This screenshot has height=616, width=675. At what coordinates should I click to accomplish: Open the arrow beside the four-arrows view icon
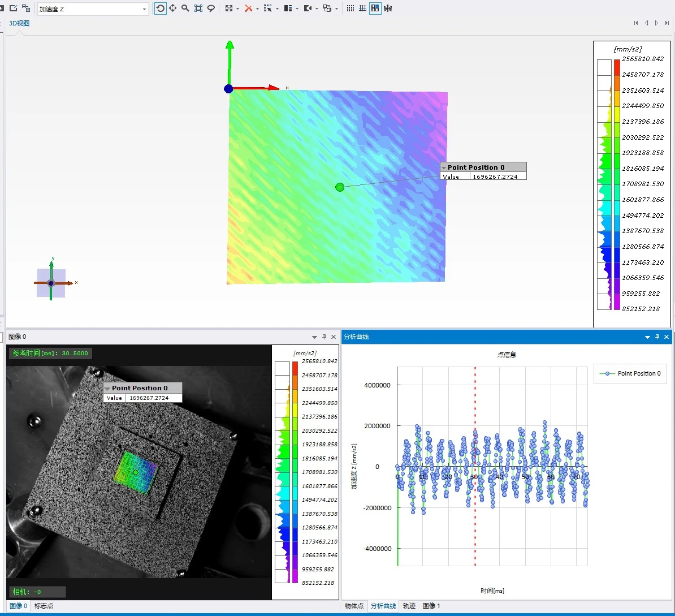pos(237,8)
